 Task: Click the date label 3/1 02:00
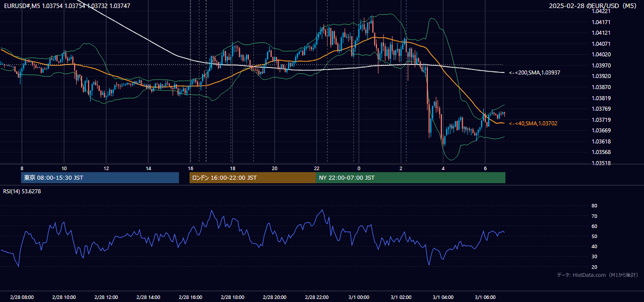401,297
